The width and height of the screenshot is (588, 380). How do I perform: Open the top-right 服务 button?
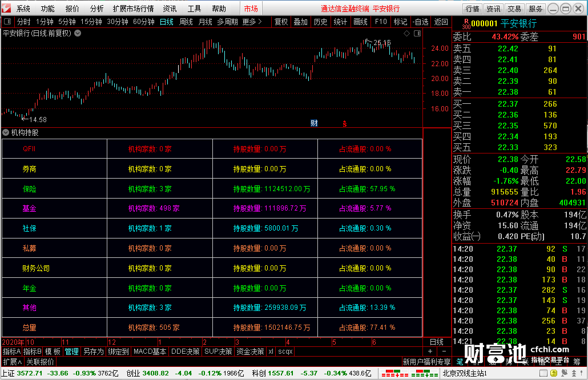(535, 9)
